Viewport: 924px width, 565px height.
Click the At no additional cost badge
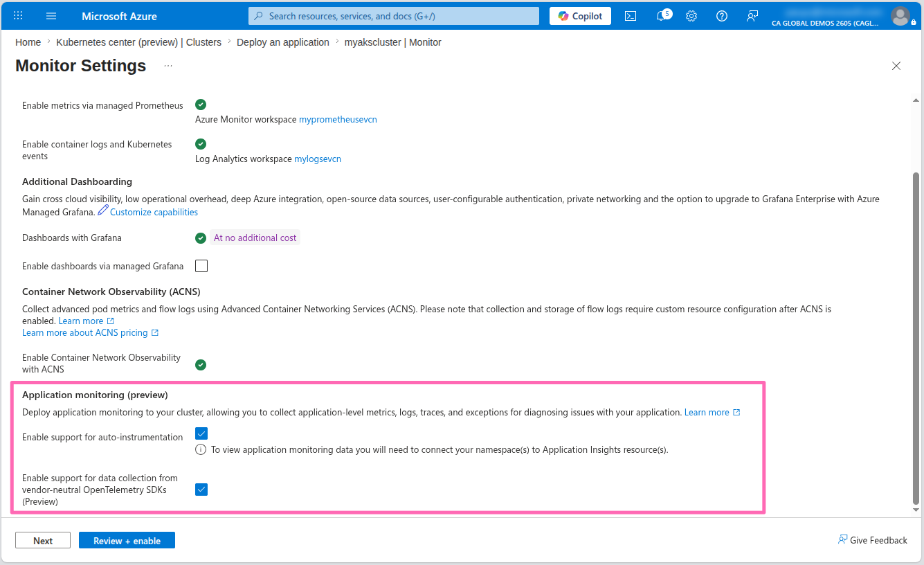255,237
